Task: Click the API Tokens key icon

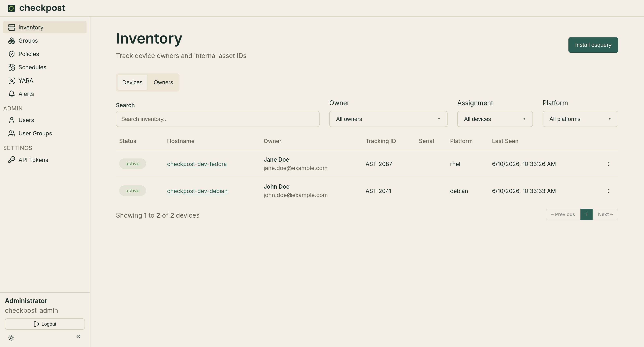Action: [x=11, y=160]
